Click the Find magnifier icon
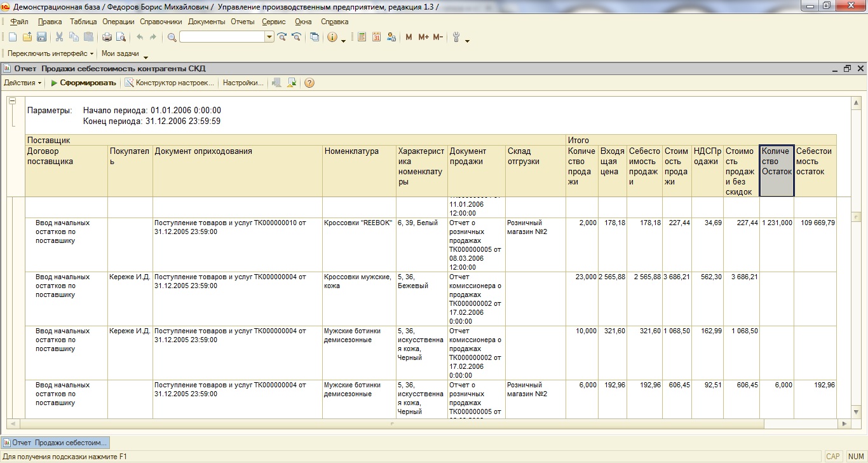The width and height of the screenshot is (868, 463). pos(172,38)
